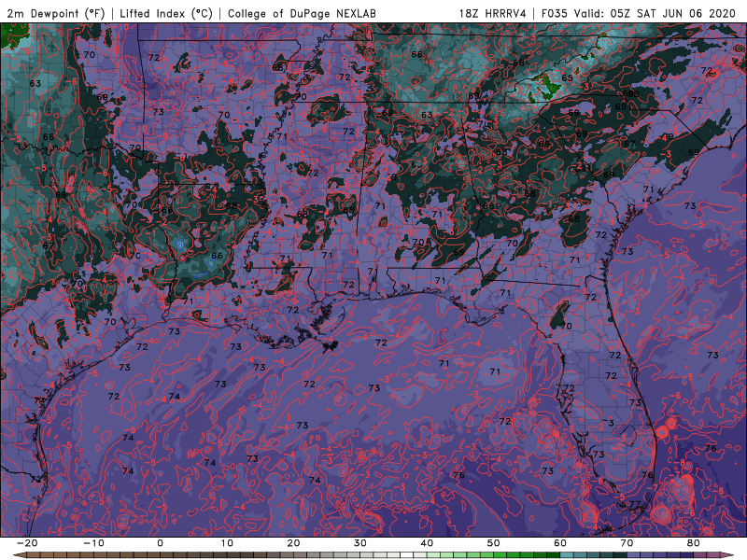Click the '50' color scale label
The image size is (747, 560).
click(x=494, y=543)
